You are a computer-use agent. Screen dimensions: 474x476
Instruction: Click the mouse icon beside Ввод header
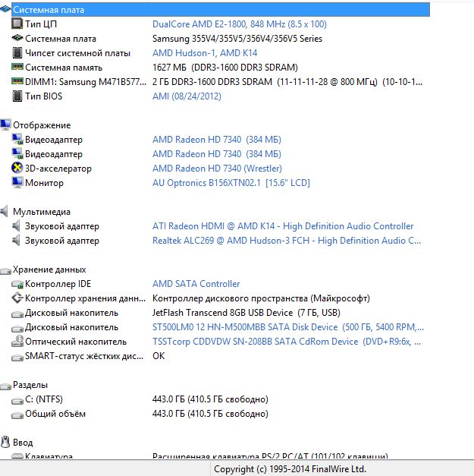(x=5, y=442)
